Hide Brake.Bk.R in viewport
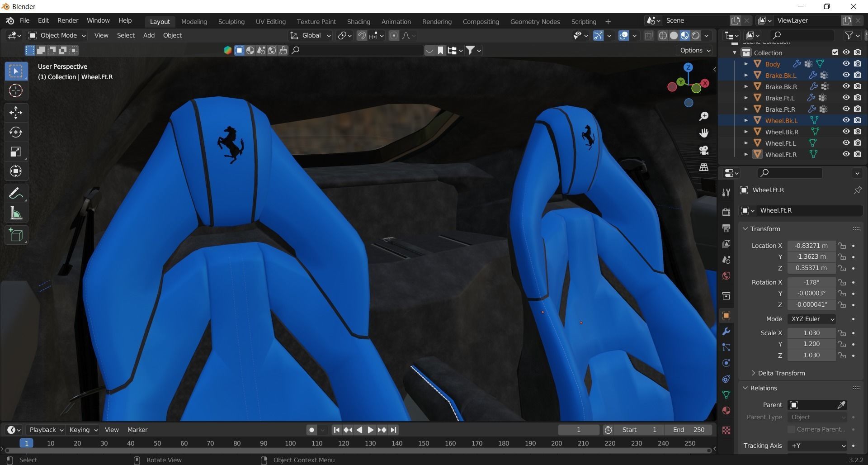 pyautogui.click(x=846, y=86)
